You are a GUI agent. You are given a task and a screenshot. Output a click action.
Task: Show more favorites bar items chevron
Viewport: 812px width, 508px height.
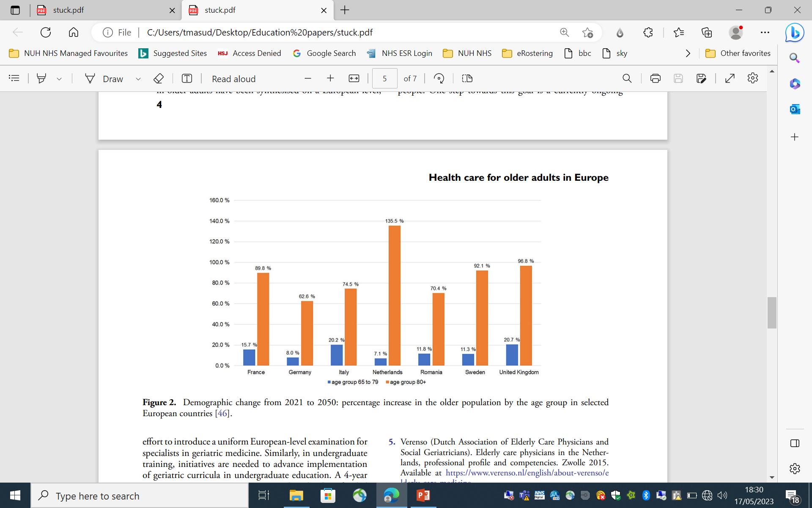pos(688,53)
